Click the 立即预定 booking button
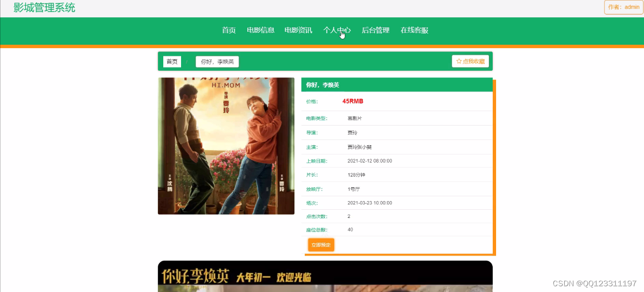This screenshot has width=644, height=292. (321, 245)
